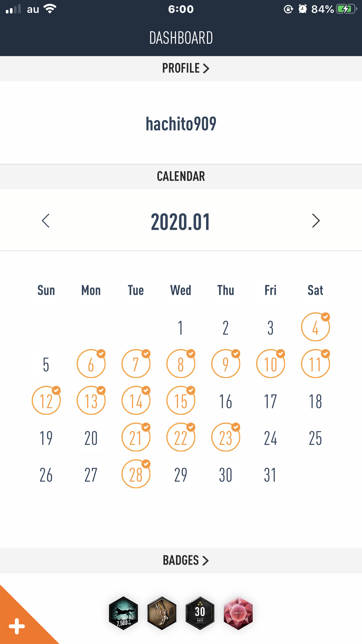Select unchecked day 16 on calendar

click(x=226, y=401)
